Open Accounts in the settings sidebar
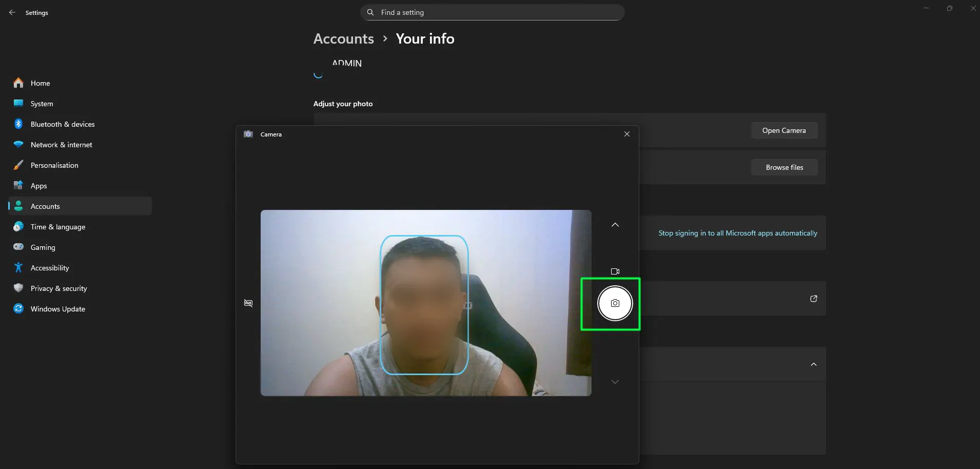Screen dimensions: 980x469 45,206
